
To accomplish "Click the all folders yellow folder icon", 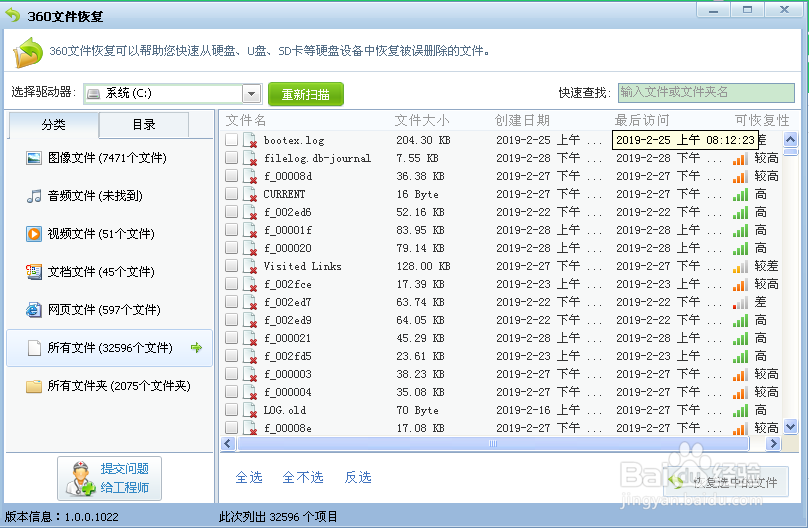I will coord(34,386).
